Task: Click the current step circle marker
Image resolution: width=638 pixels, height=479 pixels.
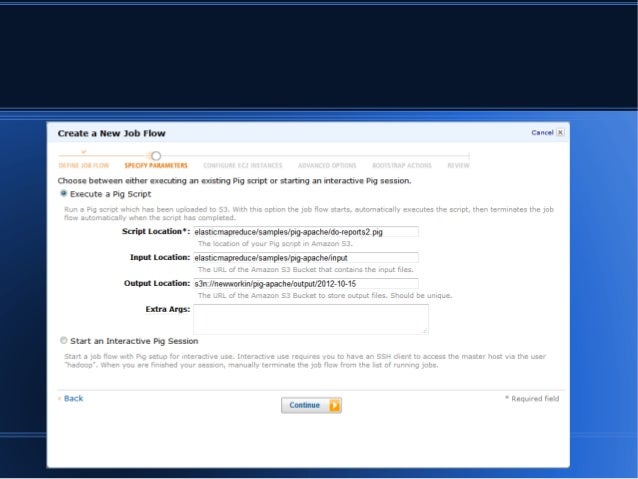Action: [156, 156]
